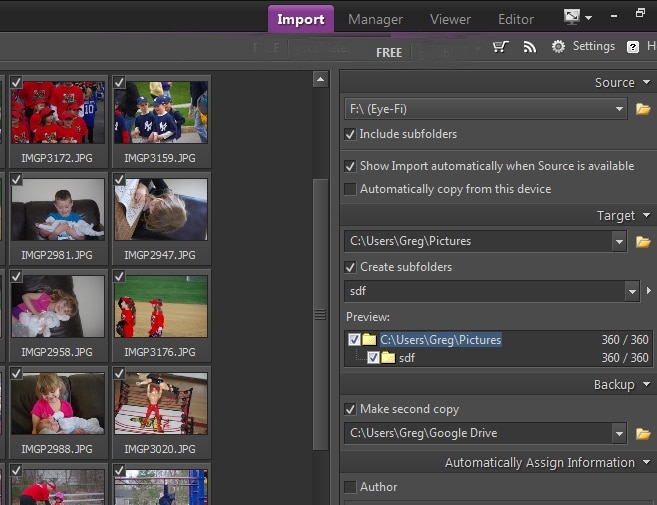This screenshot has height=505, width=657.
Task: Open the Google Drive backup path dropdown
Action: click(619, 434)
